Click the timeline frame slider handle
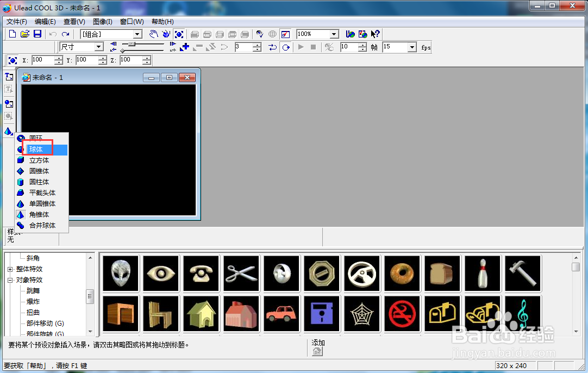The image size is (588, 373). click(x=132, y=44)
